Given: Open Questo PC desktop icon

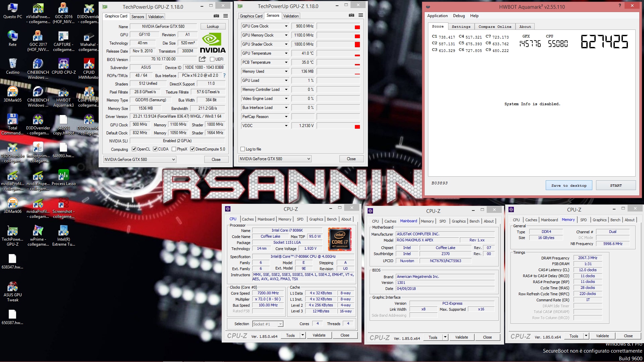Looking at the screenshot, I should pos(12,11).
